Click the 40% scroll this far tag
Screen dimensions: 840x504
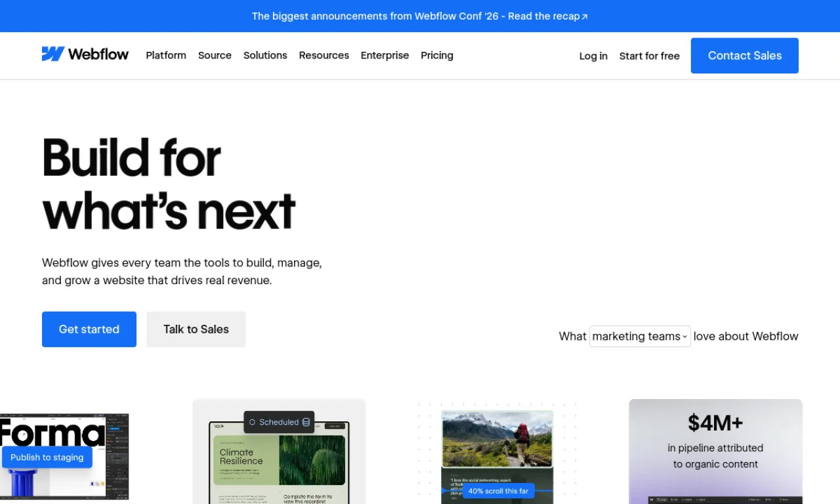click(498, 491)
